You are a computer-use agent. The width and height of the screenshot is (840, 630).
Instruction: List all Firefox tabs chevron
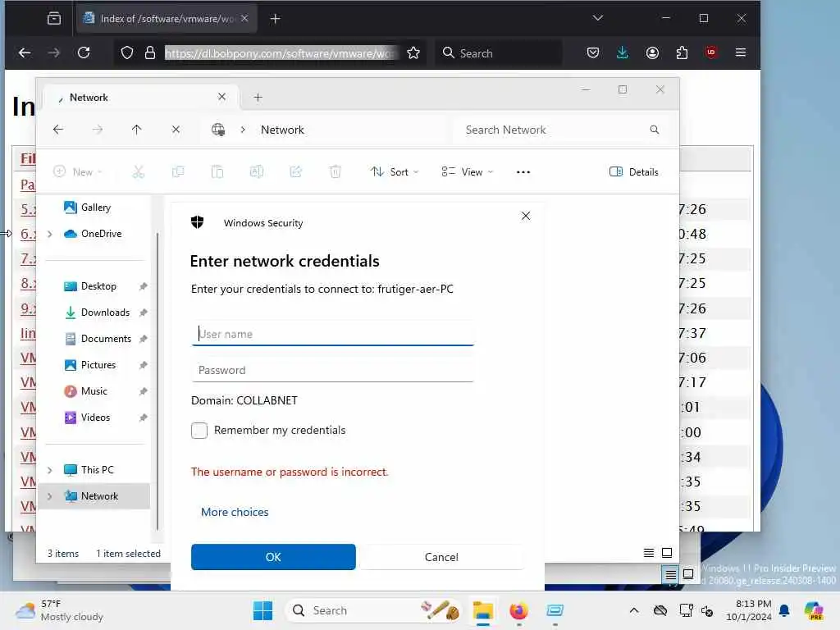coord(598,18)
